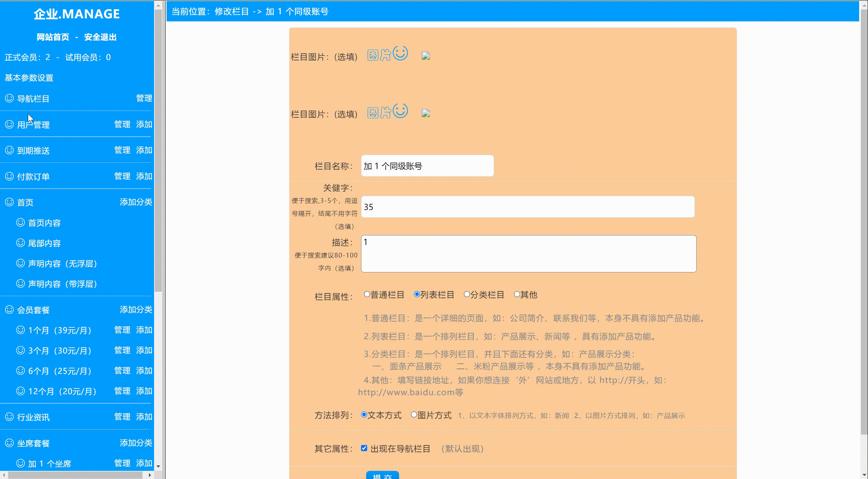Toggle 出现在导航栏目 checkbox
This screenshot has width=868, height=479.
364,448
